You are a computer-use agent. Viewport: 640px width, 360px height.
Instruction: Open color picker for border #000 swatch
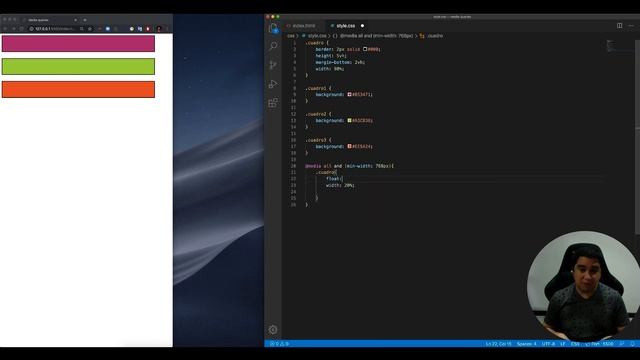pos(365,49)
